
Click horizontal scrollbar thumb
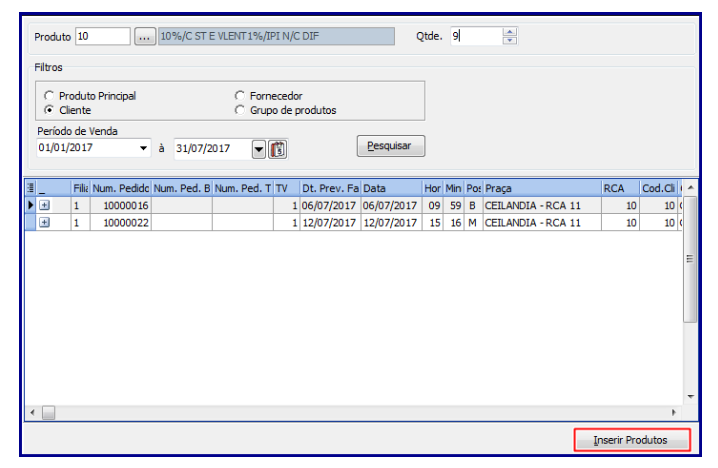click(49, 413)
